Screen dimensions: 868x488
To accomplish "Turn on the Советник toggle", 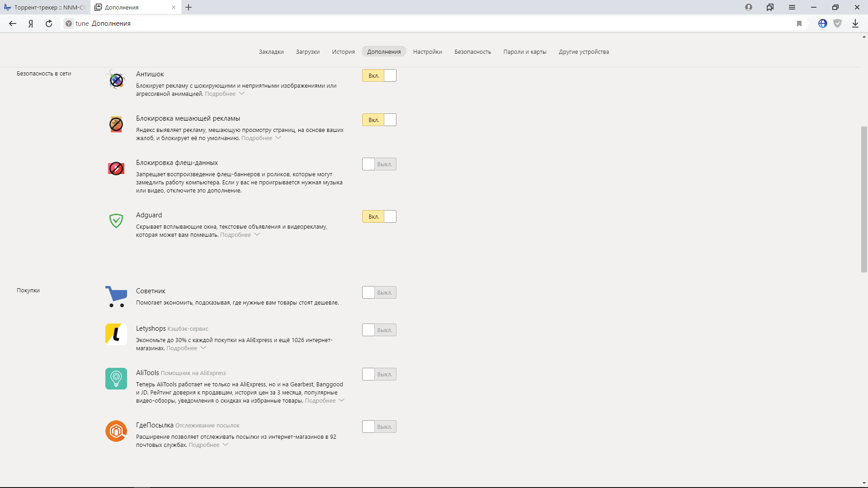I will [x=379, y=292].
